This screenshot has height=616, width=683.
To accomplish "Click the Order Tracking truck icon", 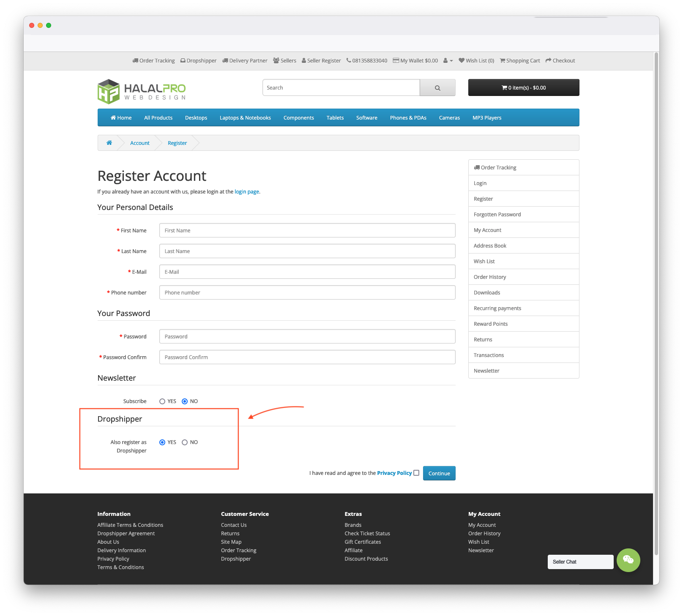I will 136,60.
